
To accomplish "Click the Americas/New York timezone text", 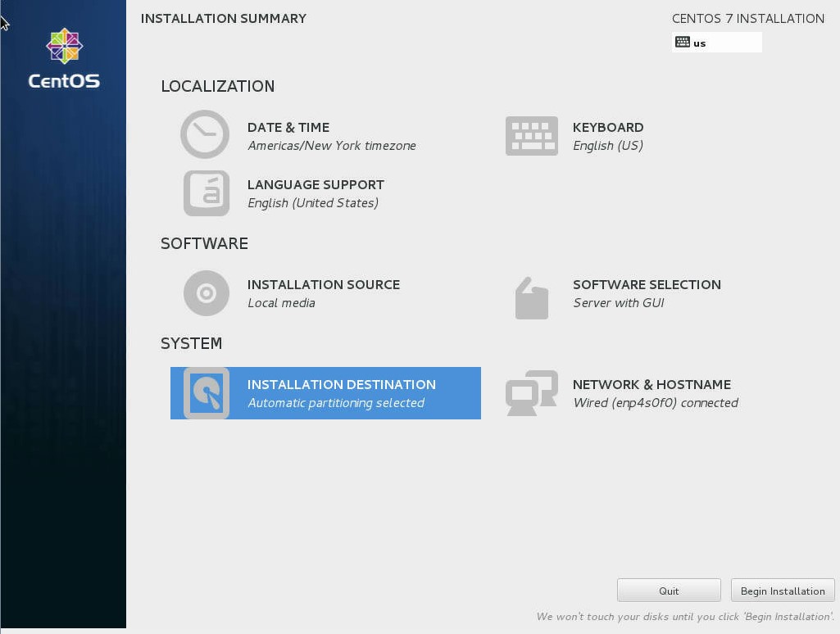I will click(331, 146).
